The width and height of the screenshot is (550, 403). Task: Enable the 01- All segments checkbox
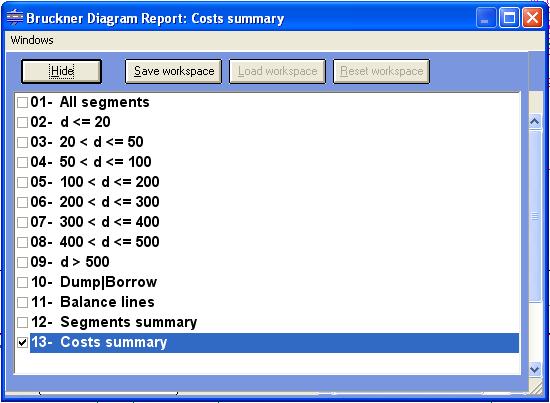pyautogui.click(x=22, y=102)
